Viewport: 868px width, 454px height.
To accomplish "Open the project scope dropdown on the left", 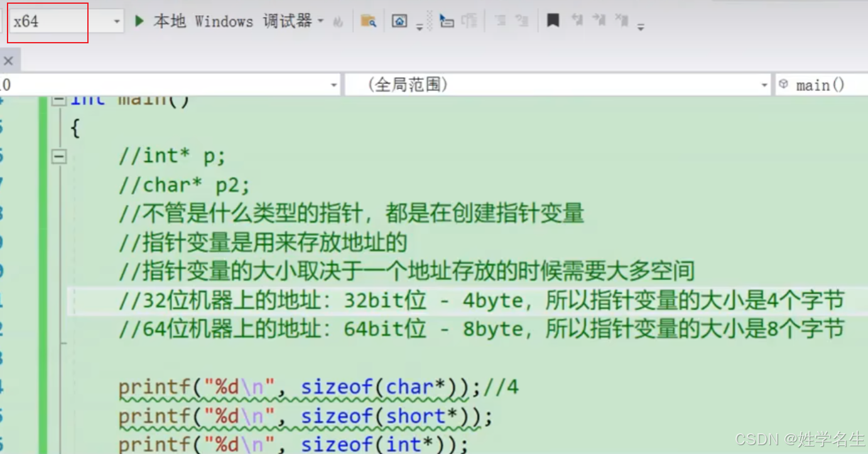I will [170, 85].
